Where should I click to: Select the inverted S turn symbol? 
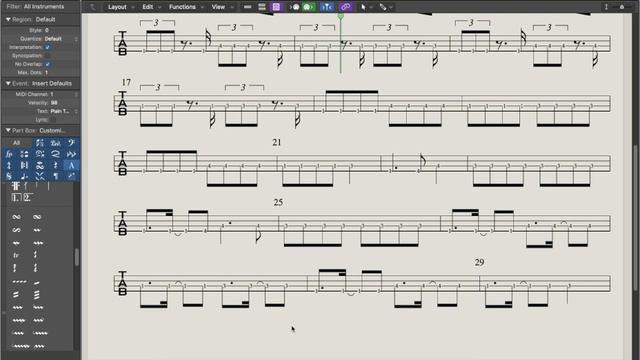coord(16,230)
